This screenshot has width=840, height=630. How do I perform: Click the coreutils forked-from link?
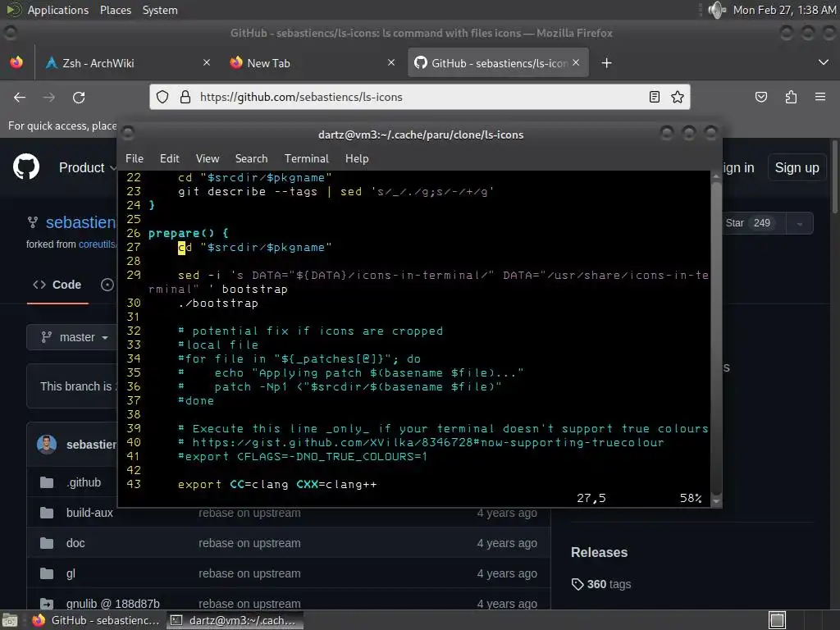click(x=98, y=244)
